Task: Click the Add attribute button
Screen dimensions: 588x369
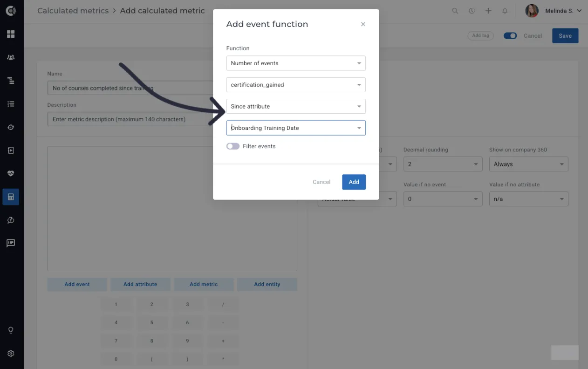Action: coord(140,284)
